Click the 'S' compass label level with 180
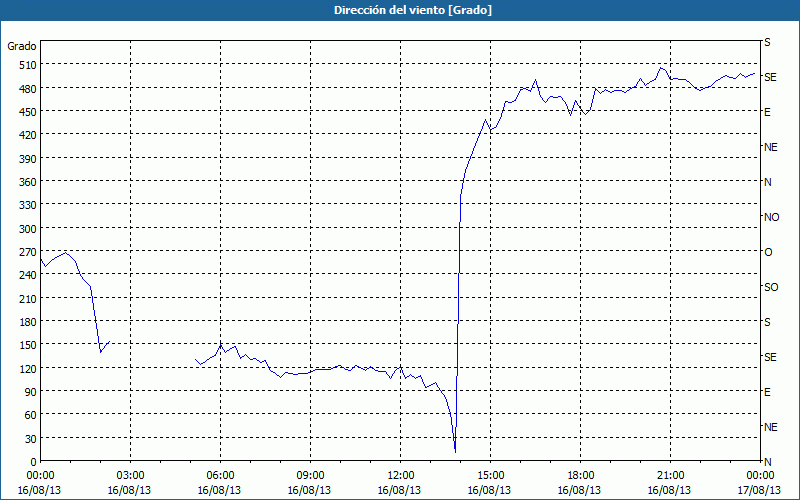The height and width of the screenshot is (500, 800). click(x=767, y=322)
